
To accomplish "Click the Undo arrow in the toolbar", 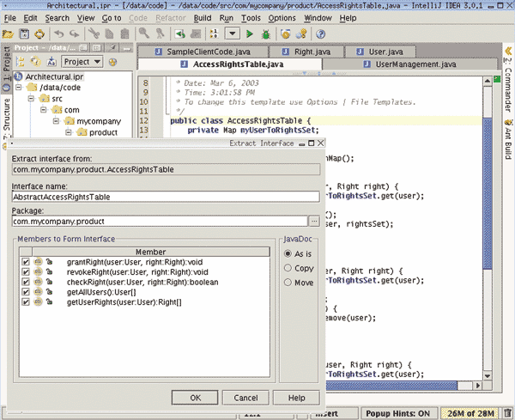I will pos(58,34).
